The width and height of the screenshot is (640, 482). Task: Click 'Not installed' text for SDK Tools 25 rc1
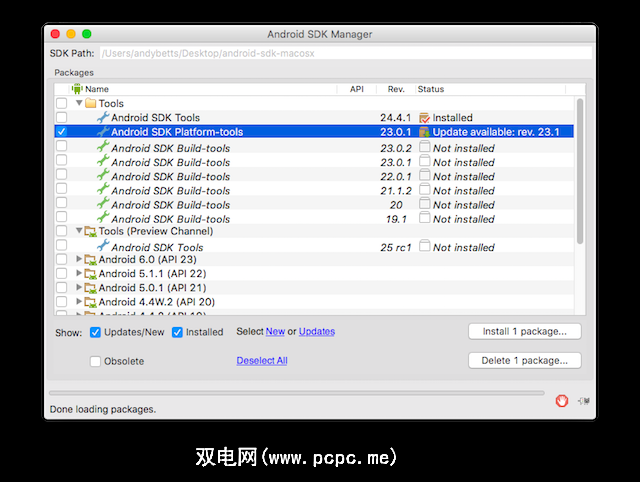(x=464, y=247)
